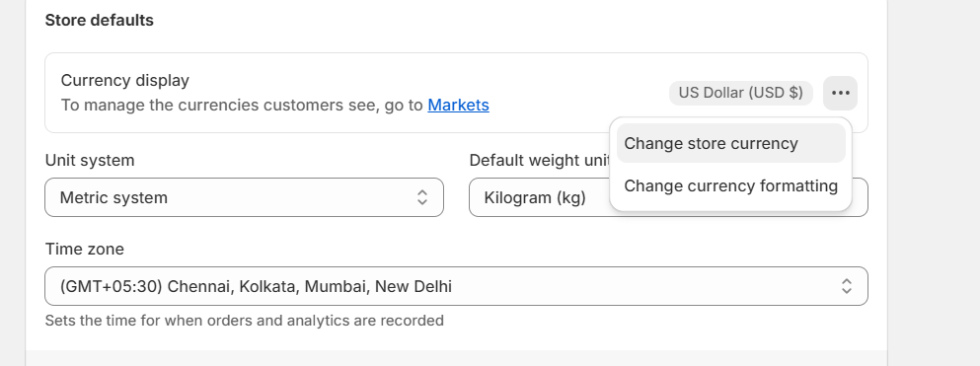Click the Default weight unit label
The image size is (980, 366).
[x=539, y=161]
